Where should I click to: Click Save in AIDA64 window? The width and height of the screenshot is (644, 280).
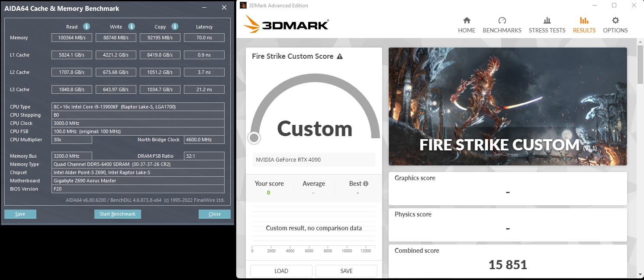click(x=20, y=214)
